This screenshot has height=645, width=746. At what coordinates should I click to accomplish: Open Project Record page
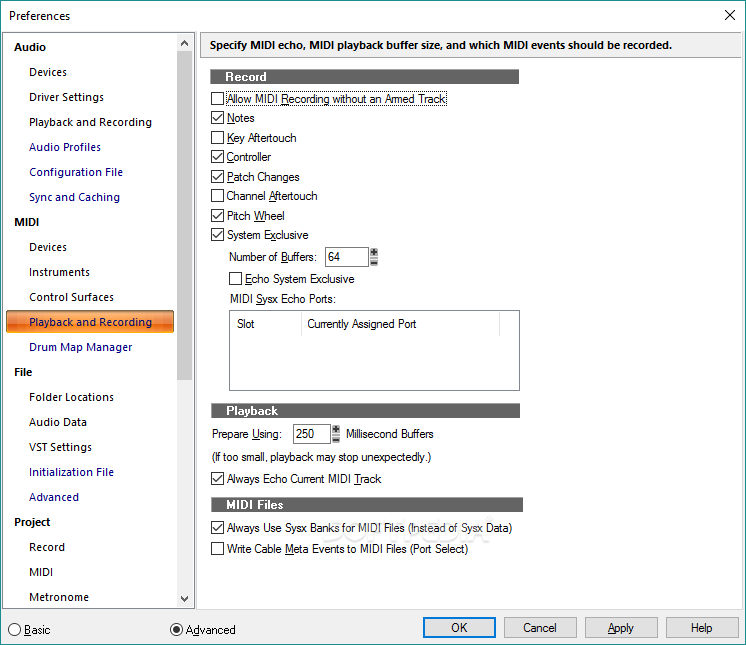tap(47, 547)
